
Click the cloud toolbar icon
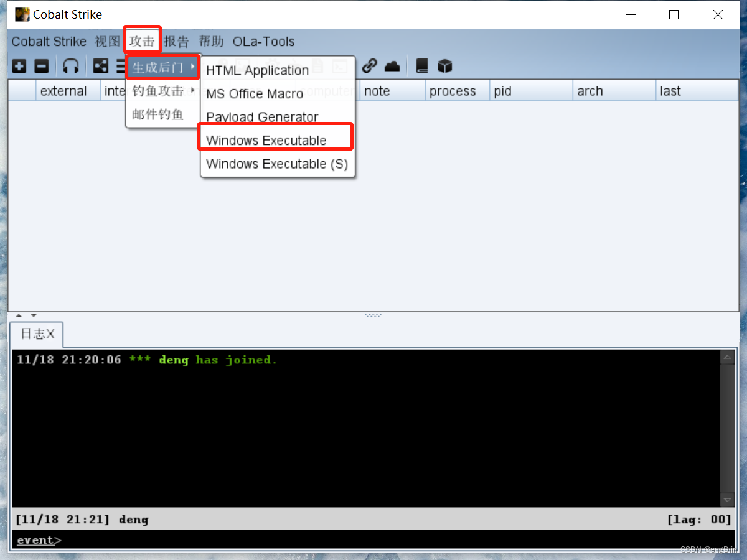click(392, 66)
